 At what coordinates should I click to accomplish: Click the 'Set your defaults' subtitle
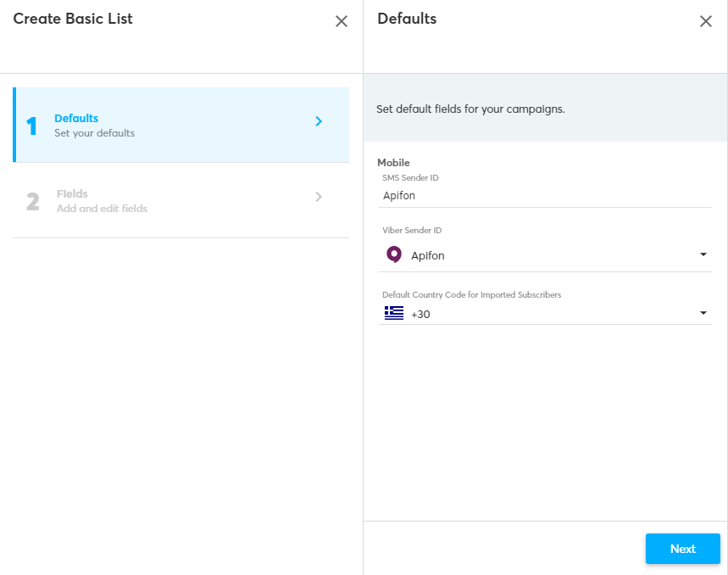click(94, 133)
